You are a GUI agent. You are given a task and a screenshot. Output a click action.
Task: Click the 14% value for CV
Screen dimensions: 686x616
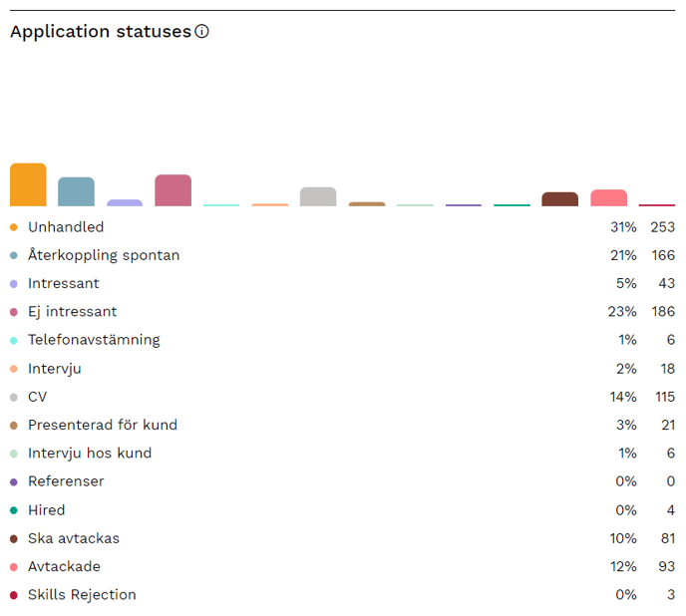[x=623, y=397]
